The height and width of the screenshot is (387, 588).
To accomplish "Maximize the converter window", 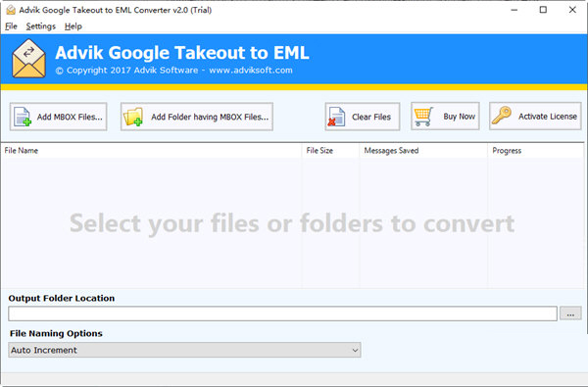I will [x=543, y=10].
